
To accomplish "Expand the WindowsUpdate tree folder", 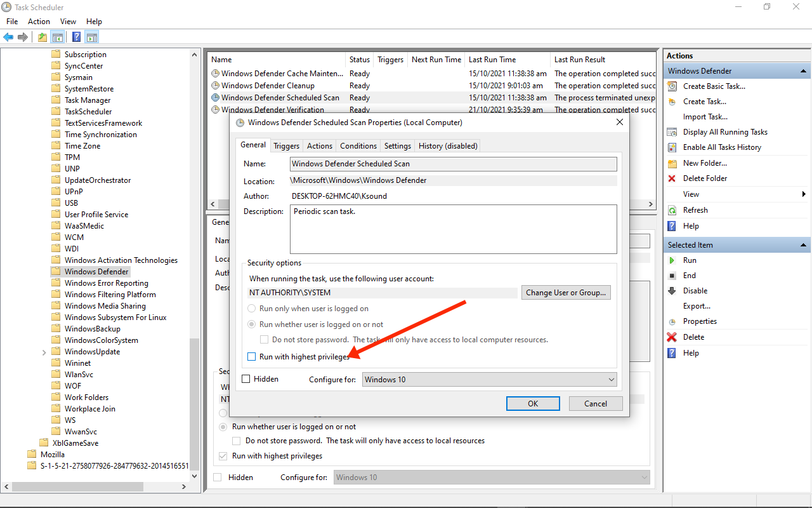I will click(44, 352).
